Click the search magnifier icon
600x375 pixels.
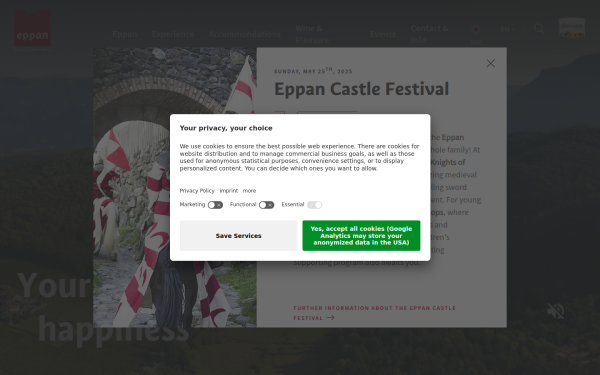coord(539,28)
